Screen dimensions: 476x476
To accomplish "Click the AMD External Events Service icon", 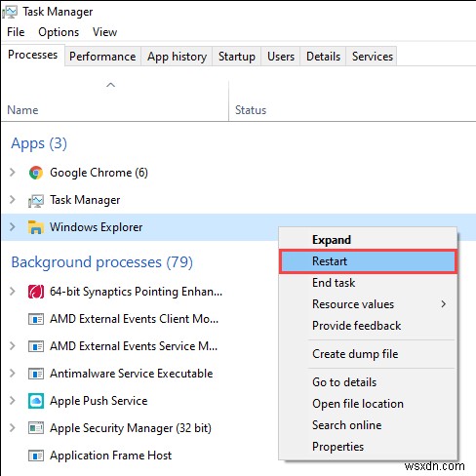I will coord(36,346).
